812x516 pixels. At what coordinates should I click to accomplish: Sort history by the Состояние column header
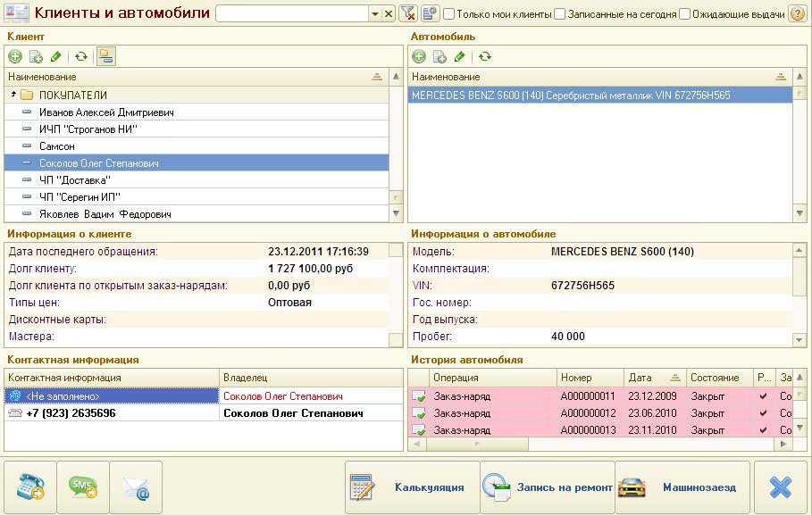(719, 378)
